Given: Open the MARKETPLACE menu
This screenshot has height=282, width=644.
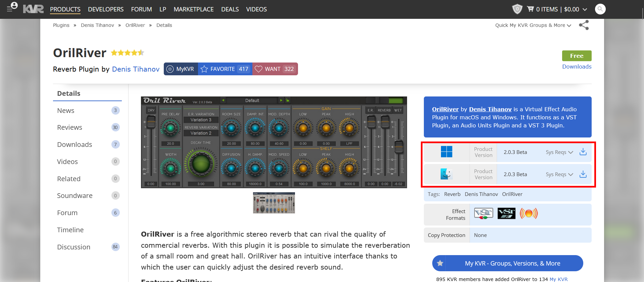Looking at the screenshot, I should pyautogui.click(x=194, y=9).
